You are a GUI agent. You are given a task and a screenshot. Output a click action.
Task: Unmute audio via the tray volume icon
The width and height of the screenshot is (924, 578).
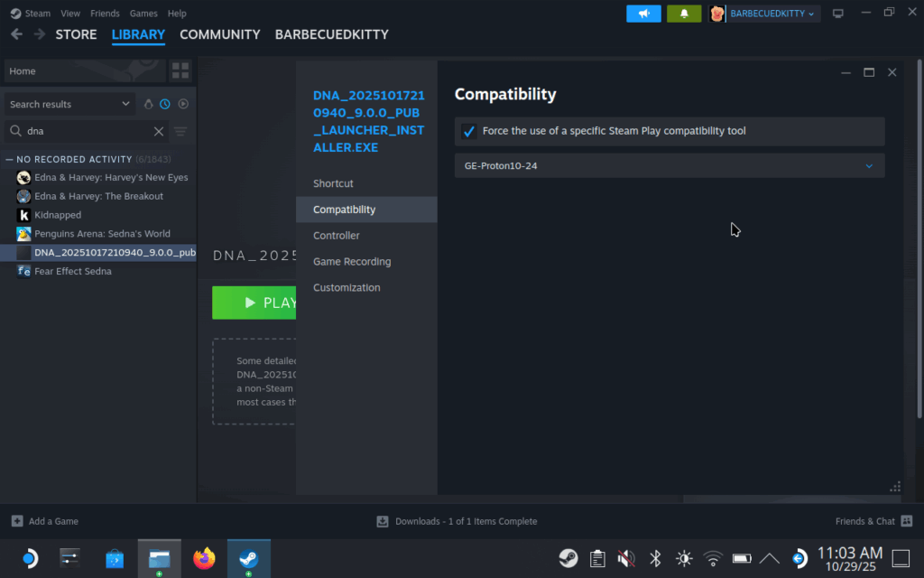click(625, 558)
